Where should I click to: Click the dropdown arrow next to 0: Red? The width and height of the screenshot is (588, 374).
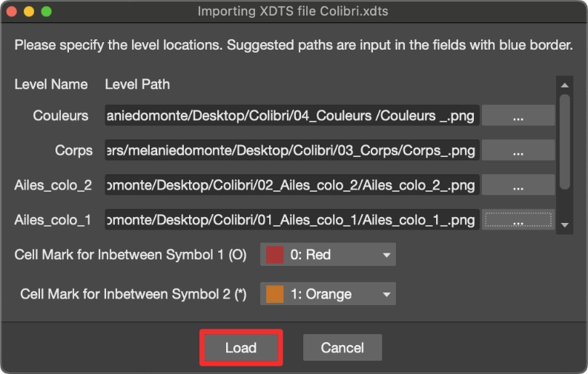(x=386, y=255)
